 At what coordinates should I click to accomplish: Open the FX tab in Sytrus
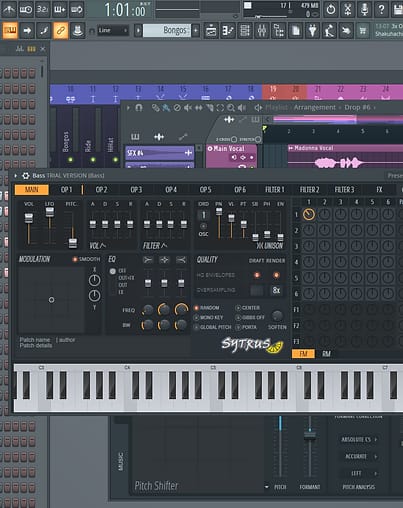pyautogui.click(x=379, y=190)
